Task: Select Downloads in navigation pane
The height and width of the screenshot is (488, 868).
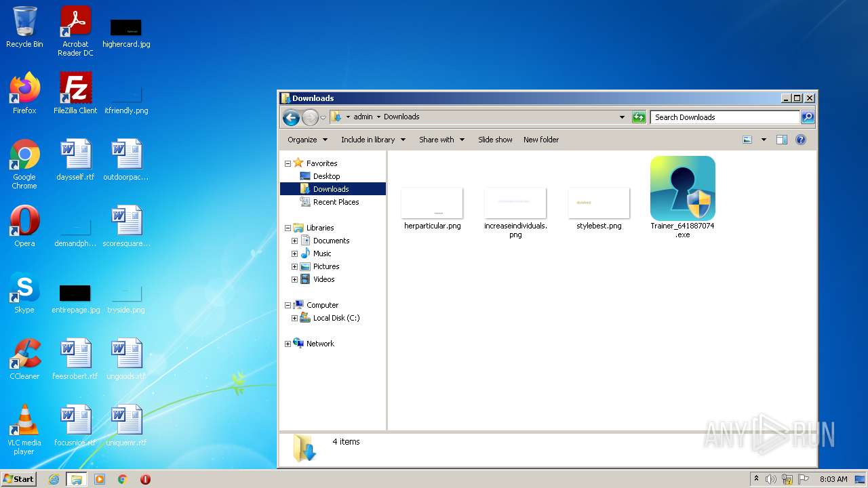Action: coord(331,189)
